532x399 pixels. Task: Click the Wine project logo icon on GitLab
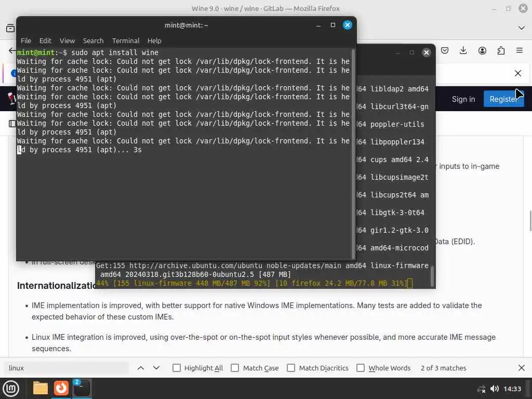coord(11,98)
